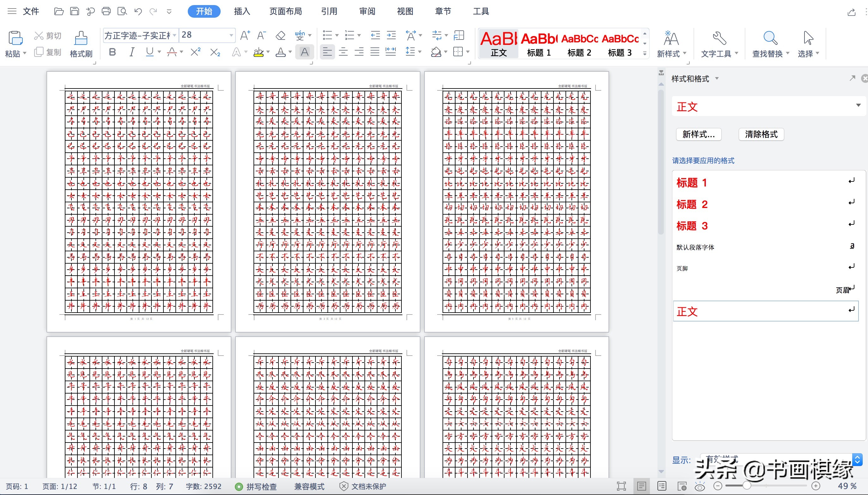Click eye protection mode icon in status bar
This screenshot has height=495, width=868.
(x=700, y=486)
